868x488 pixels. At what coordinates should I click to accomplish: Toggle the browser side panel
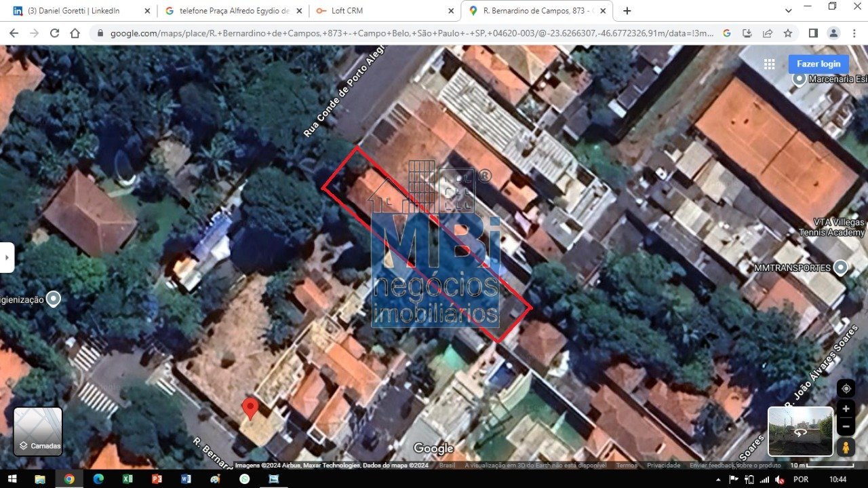(x=813, y=33)
